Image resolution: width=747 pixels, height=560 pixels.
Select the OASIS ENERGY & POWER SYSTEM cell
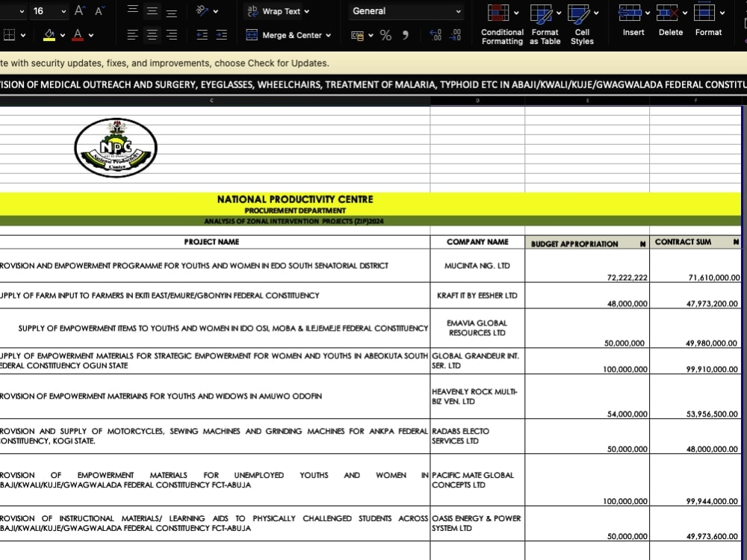(x=477, y=523)
